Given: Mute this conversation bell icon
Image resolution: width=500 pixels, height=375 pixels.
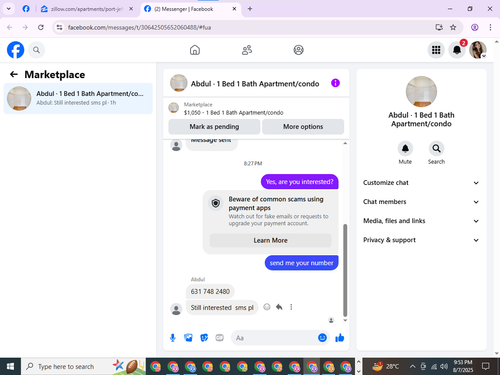Looking at the screenshot, I should [405, 148].
